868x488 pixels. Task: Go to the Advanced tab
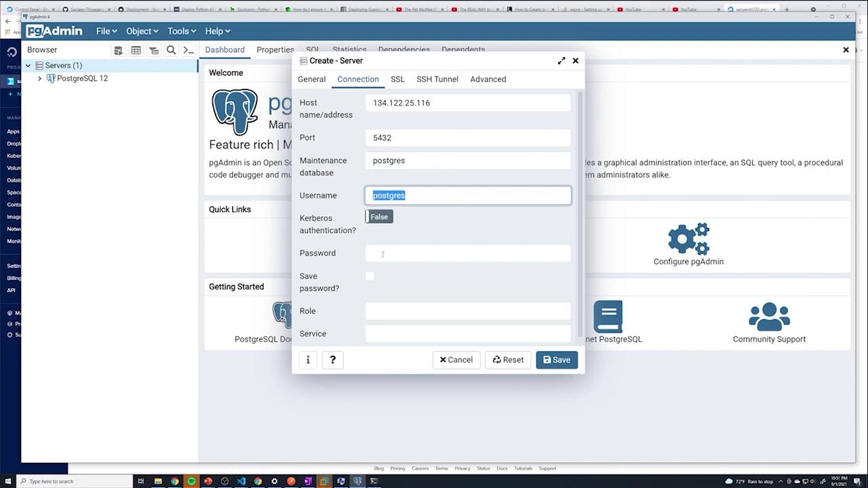pos(488,79)
